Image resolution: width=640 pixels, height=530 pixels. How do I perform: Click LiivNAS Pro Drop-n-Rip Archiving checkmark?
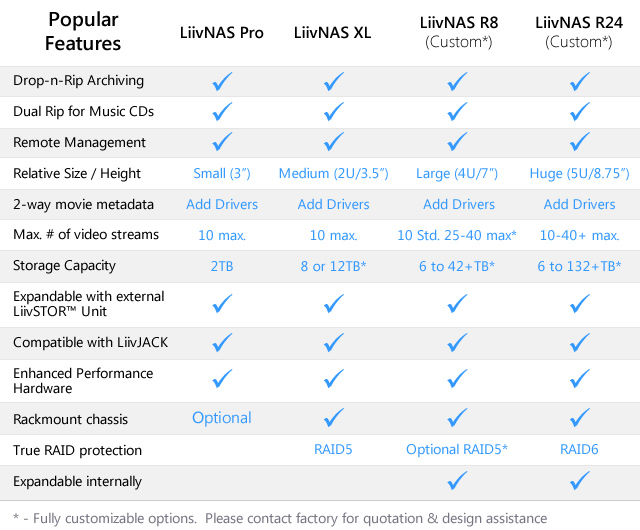point(221,81)
